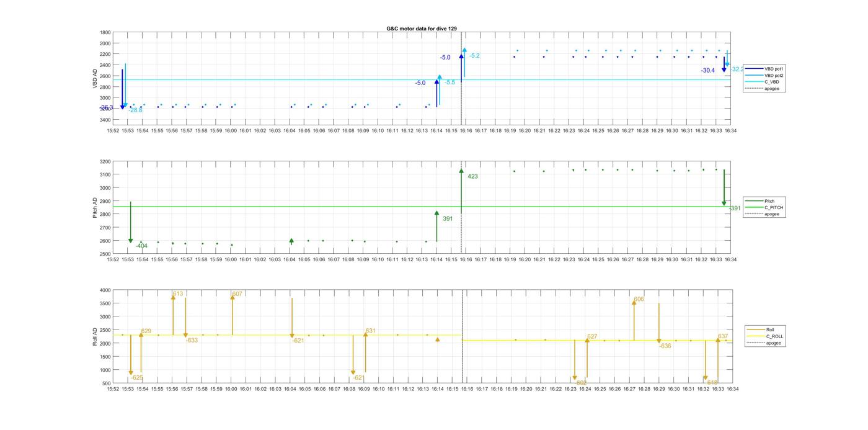Select the 'VBD pot1' legend entry
Image resolution: width=868 pixels, height=430 pixels.
click(x=764, y=68)
